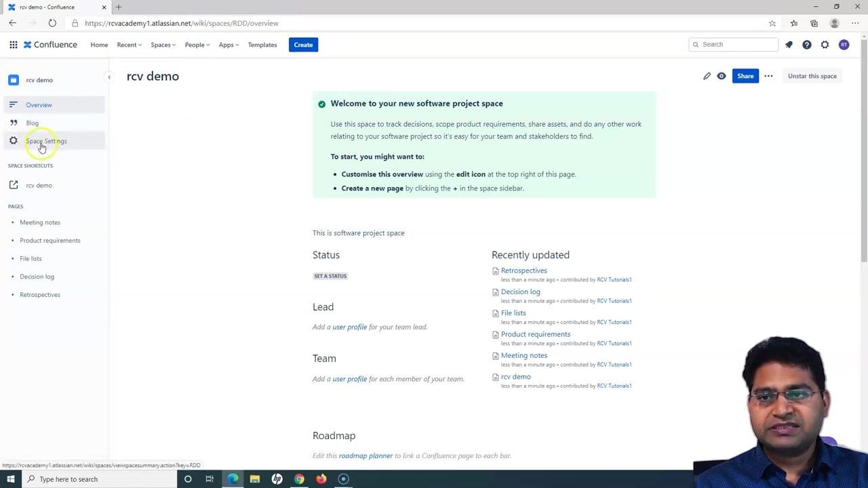Open Product requirements page in sidebar
The image size is (868, 488).
[50, 241]
